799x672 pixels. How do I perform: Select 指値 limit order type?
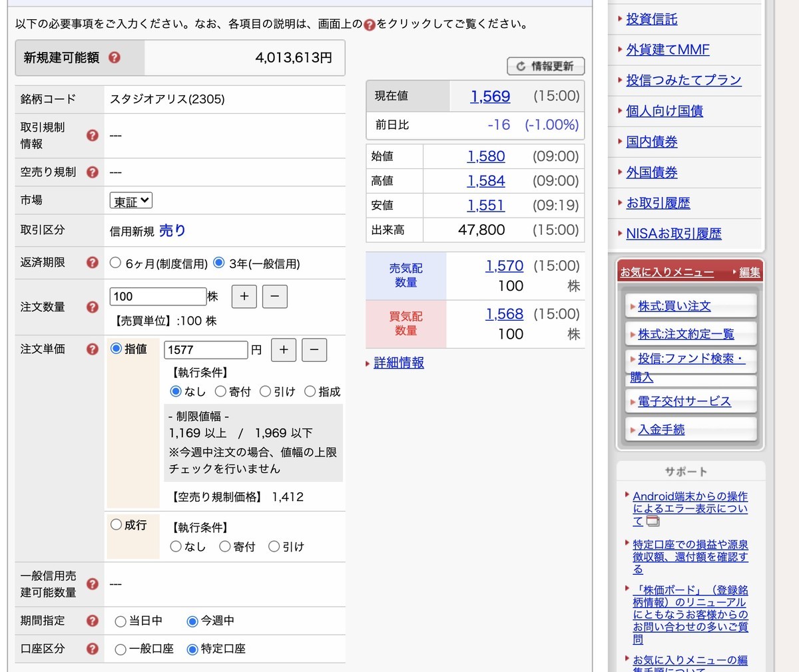coord(117,349)
